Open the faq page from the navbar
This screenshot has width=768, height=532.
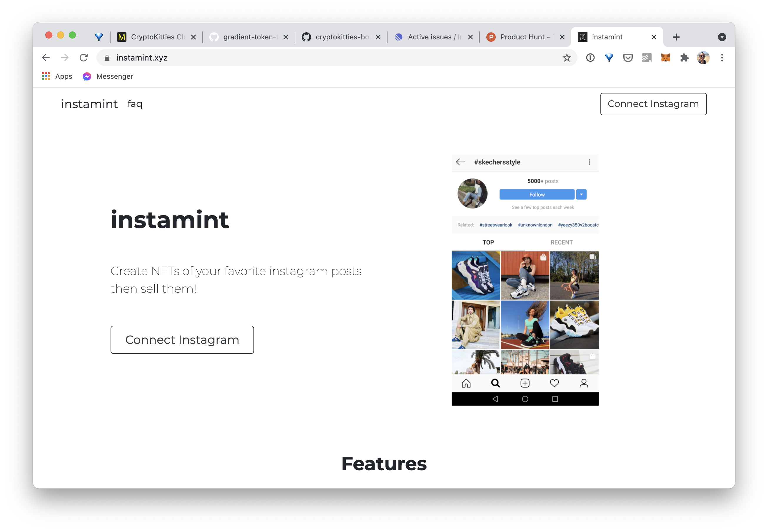coord(134,104)
